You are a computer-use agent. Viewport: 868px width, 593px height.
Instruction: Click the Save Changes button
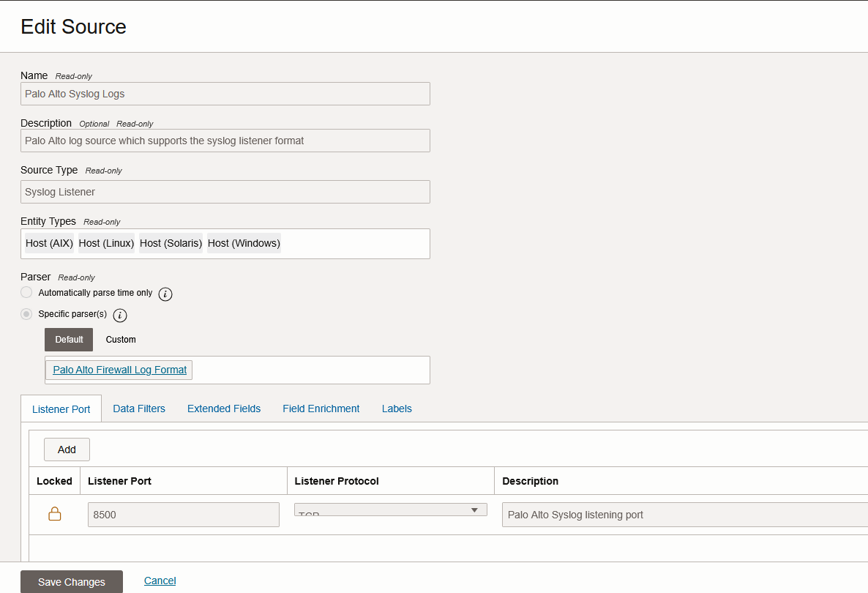tap(72, 582)
